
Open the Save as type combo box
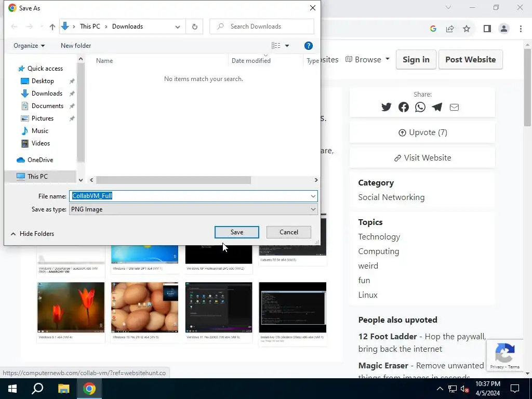click(x=193, y=209)
